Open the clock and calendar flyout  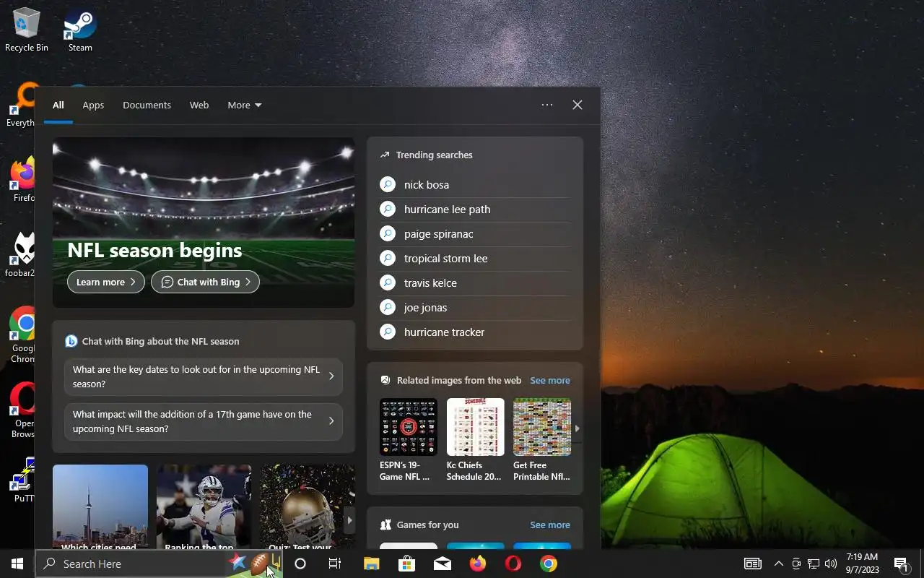coord(862,564)
